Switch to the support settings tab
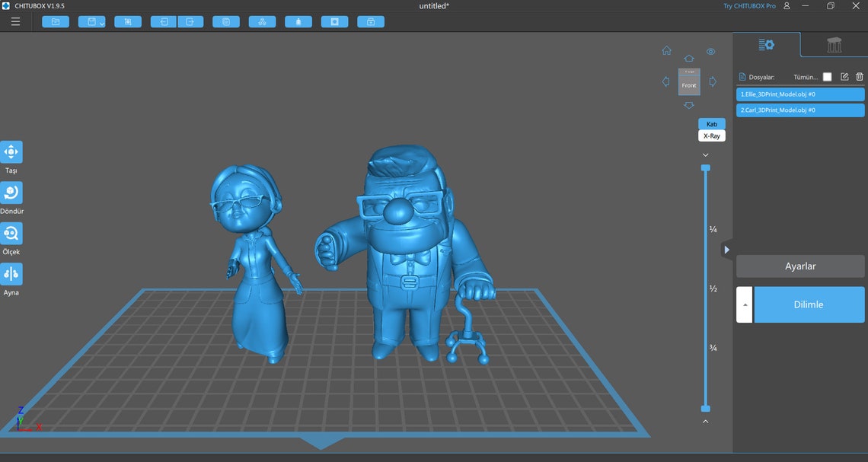The image size is (868, 462). [x=833, y=45]
